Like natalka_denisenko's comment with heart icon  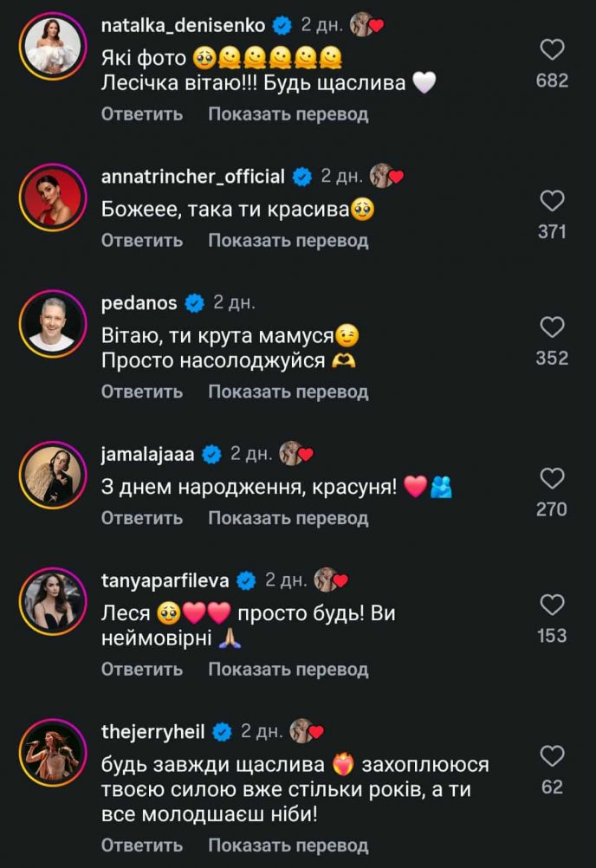(x=552, y=50)
